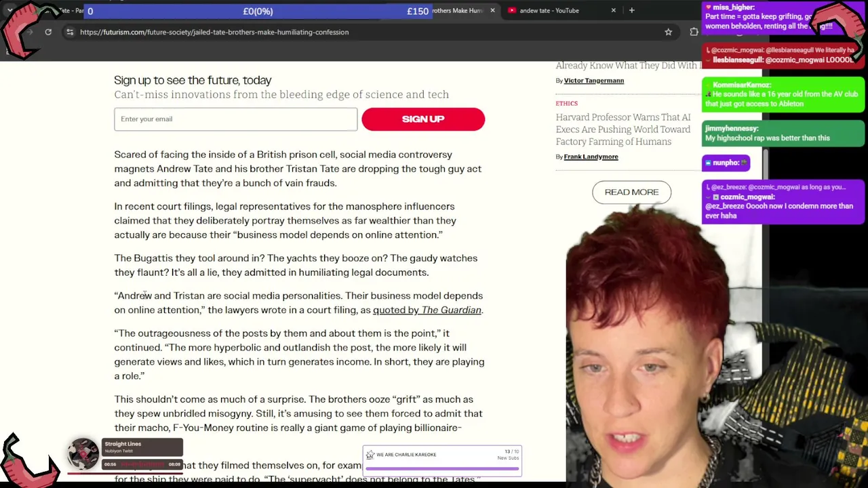
Task: Open the tab search dropdown chevron
Action: [9, 10]
